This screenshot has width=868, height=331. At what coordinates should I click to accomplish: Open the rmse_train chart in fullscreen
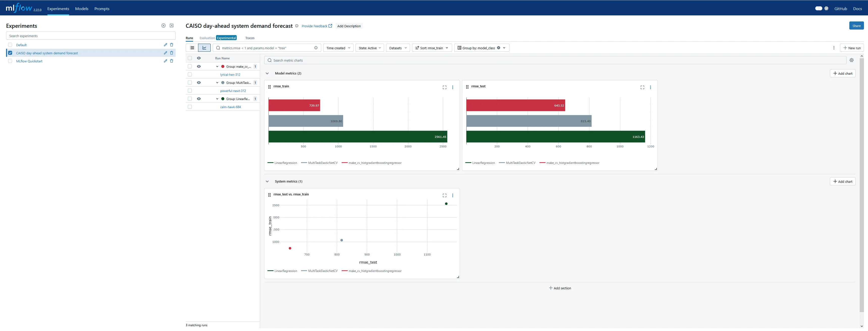click(x=444, y=87)
